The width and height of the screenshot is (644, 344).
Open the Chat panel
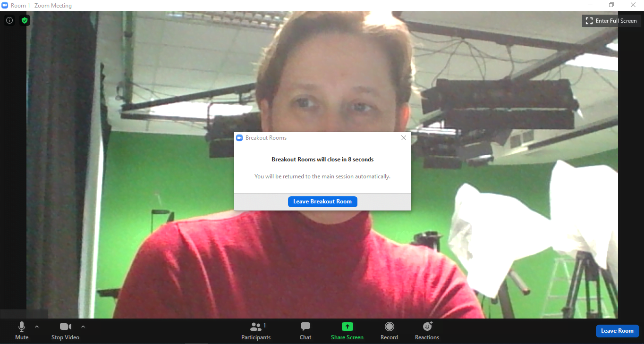tap(305, 330)
